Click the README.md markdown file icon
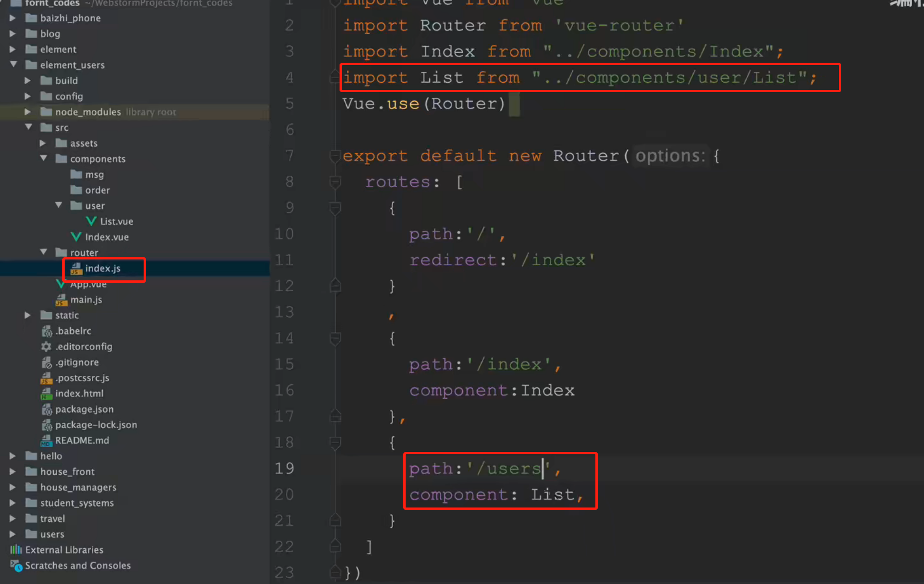This screenshot has width=924, height=584. point(46,440)
